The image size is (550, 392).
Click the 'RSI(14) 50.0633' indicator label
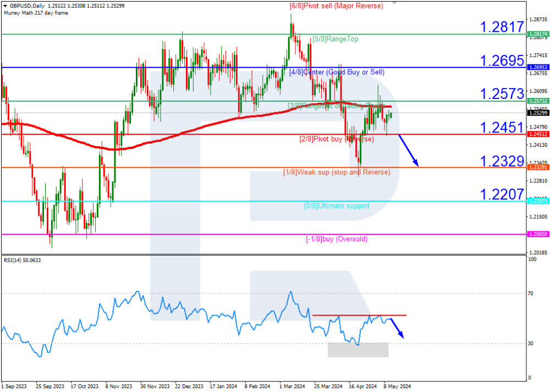coord(22,260)
